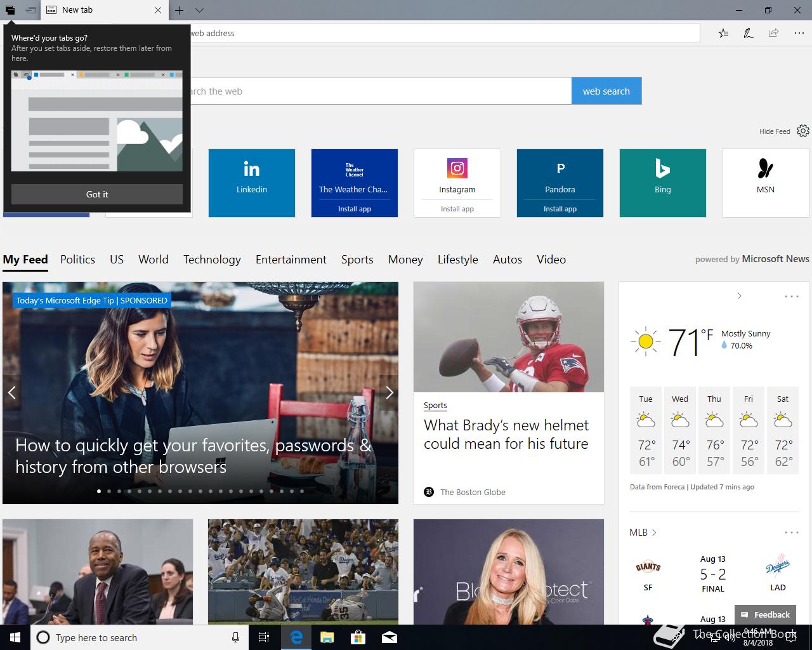
Task: Open the Edge tip sponsored headline
Action: pyautogui.click(x=193, y=456)
